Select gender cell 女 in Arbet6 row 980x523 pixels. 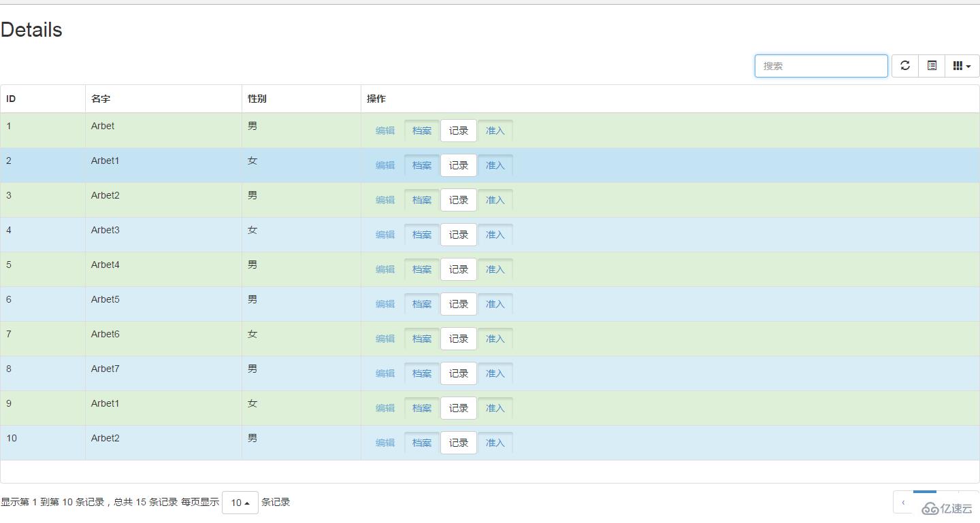[x=301, y=339]
